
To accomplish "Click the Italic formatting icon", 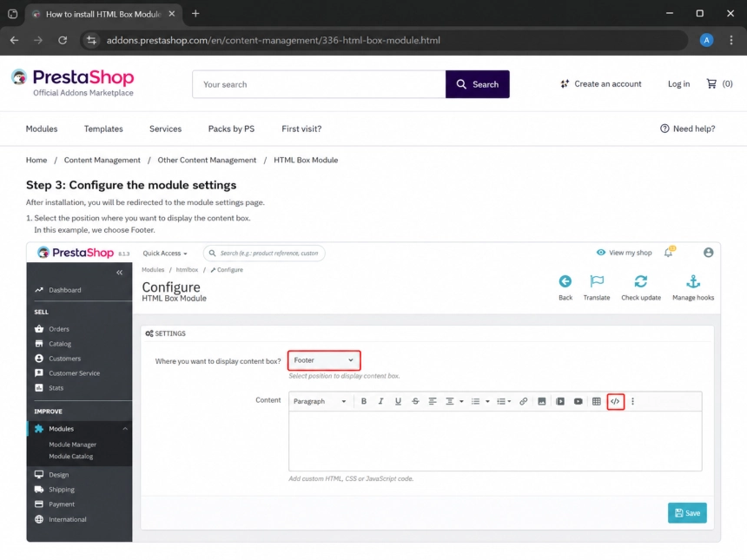I will (x=380, y=401).
